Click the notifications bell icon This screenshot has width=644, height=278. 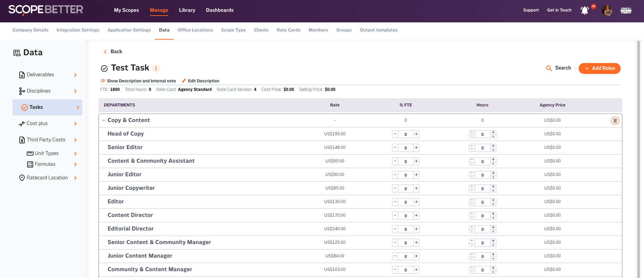[584, 11]
